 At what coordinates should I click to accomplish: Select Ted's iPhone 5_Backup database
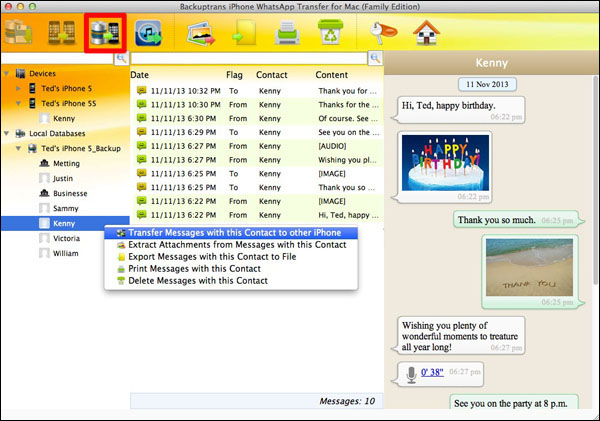pyautogui.click(x=81, y=148)
